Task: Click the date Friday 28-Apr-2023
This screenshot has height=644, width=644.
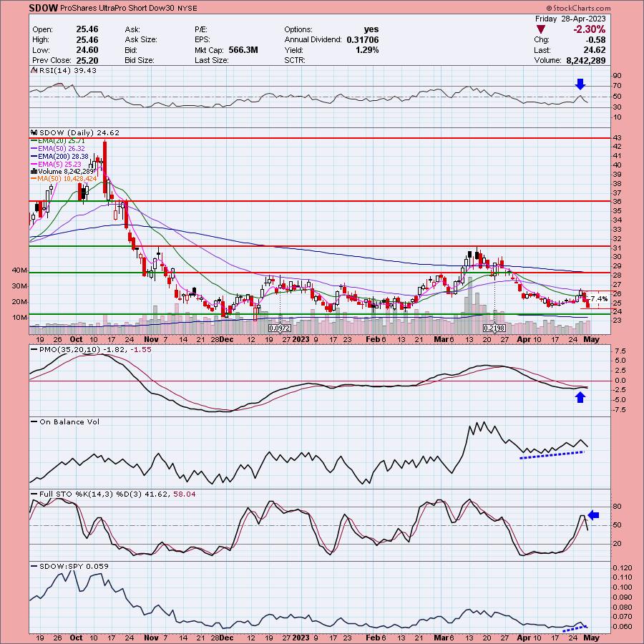Action: pyautogui.click(x=570, y=19)
